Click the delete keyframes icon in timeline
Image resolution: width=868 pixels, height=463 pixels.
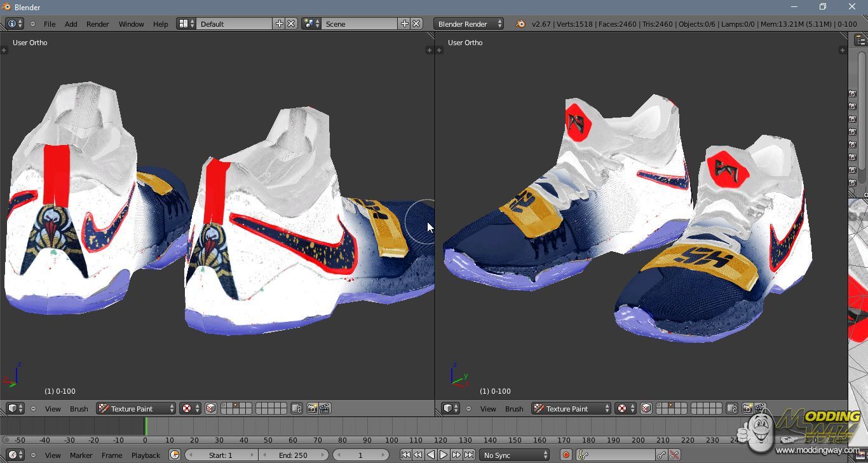pos(674,455)
